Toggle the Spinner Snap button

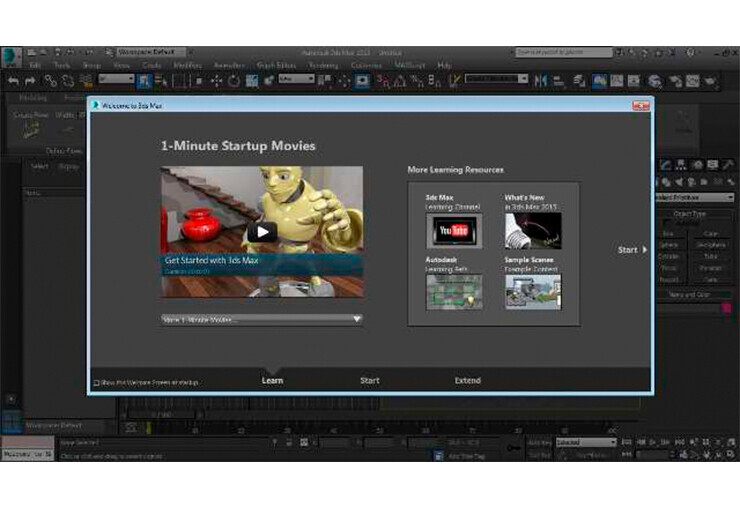[434, 81]
